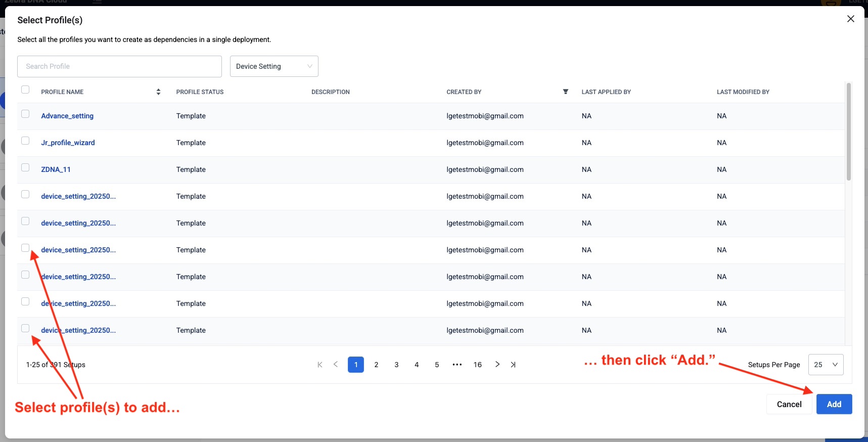Viewport: 868px width, 442px height.
Task: Select the Jr_profile_wizard checkbox
Action: (25, 141)
